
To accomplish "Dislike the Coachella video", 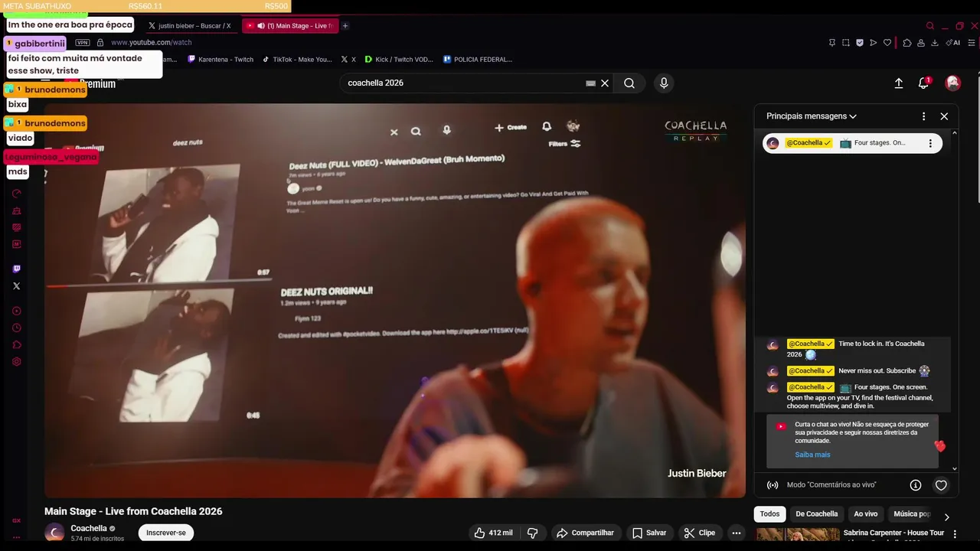I will [533, 533].
